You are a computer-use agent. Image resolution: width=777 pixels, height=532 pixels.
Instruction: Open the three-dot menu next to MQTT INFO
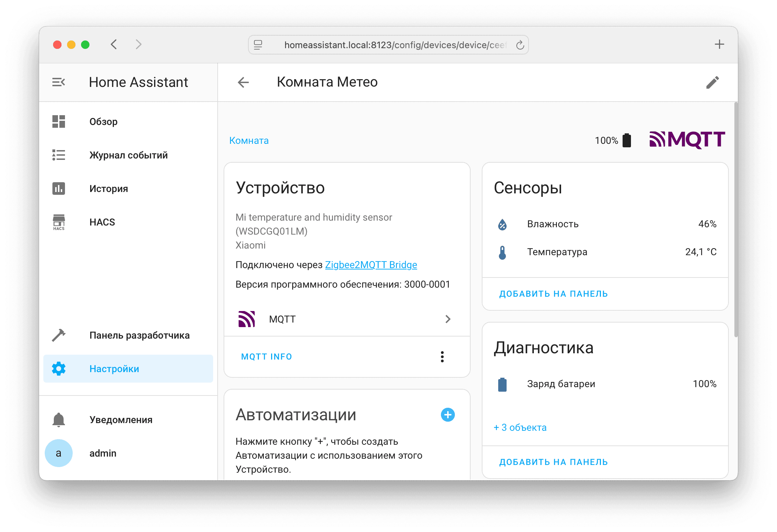(x=442, y=357)
